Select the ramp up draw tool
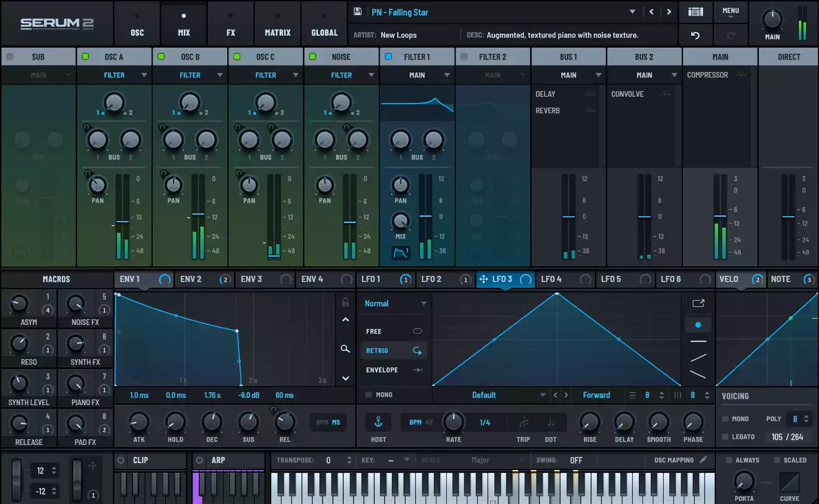 (x=698, y=358)
